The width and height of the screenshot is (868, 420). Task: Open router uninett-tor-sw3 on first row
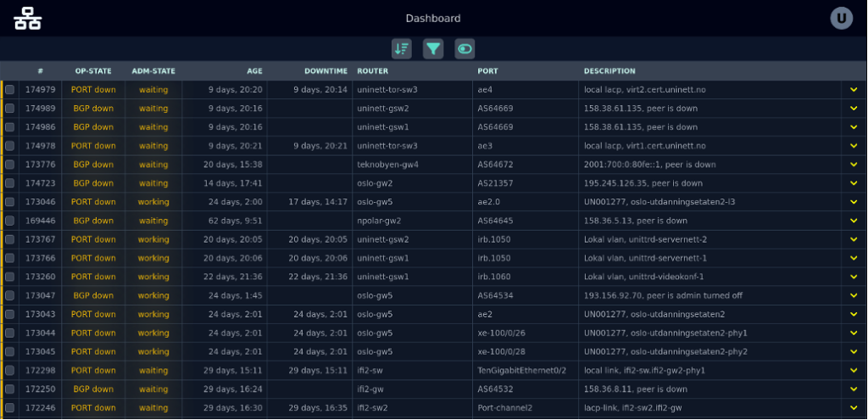387,90
